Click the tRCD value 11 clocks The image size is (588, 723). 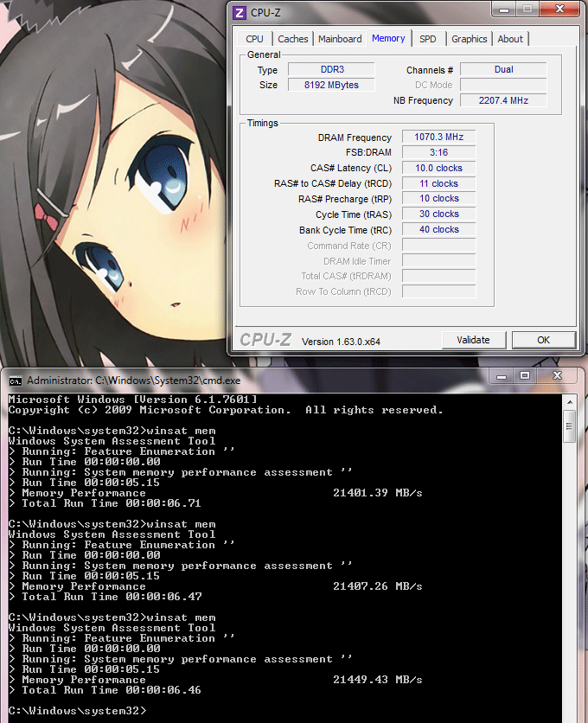(x=438, y=183)
